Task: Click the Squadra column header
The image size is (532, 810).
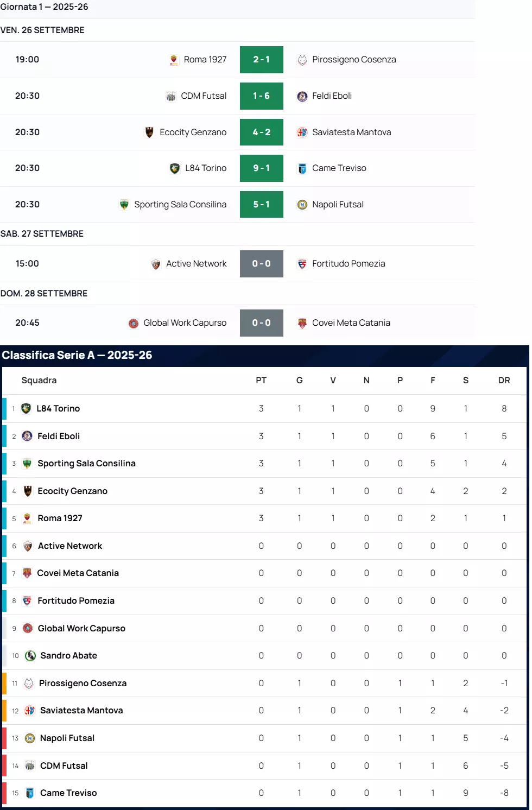Action: click(x=39, y=381)
